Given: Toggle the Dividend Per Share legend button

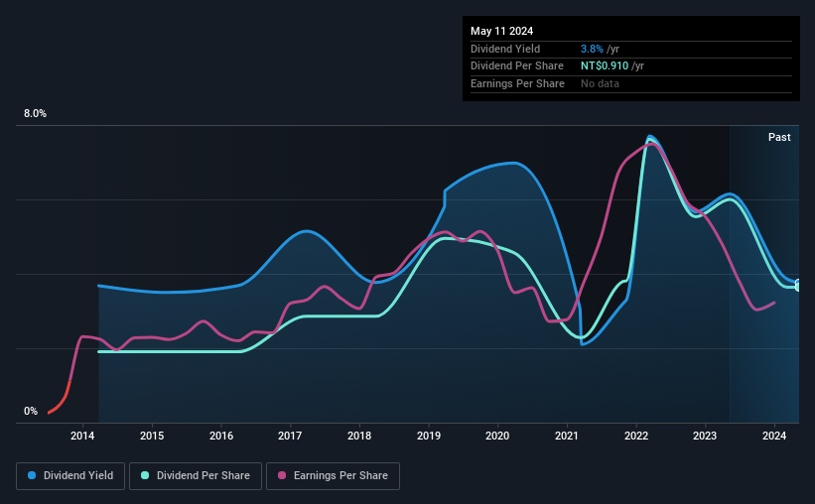Looking at the screenshot, I should 196,476.
